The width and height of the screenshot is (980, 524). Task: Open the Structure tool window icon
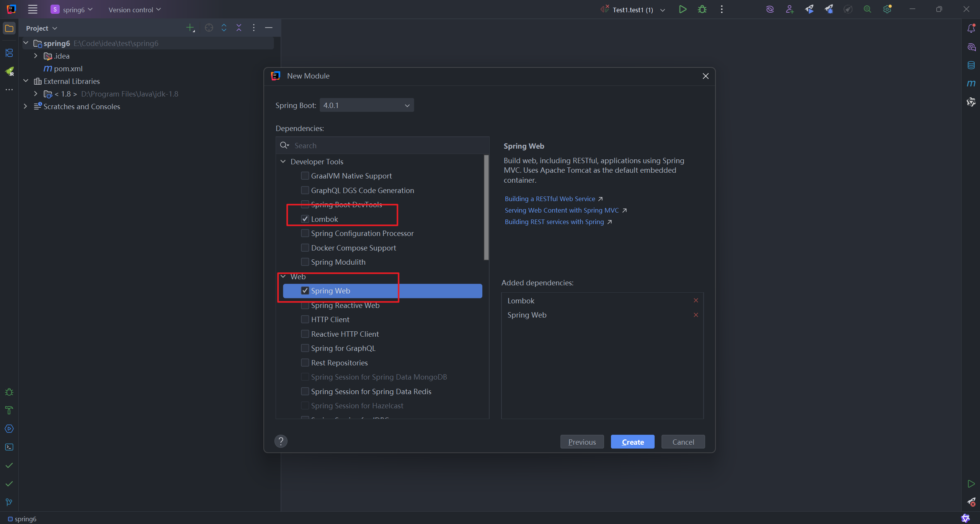click(9, 53)
